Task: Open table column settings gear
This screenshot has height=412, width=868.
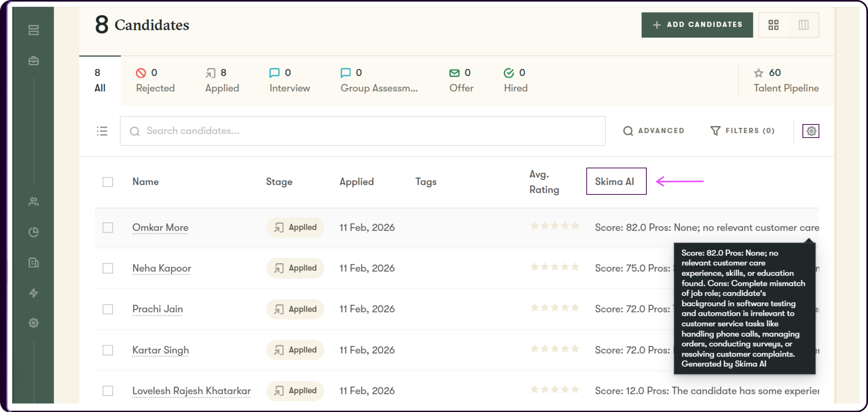Action: tap(811, 131)
